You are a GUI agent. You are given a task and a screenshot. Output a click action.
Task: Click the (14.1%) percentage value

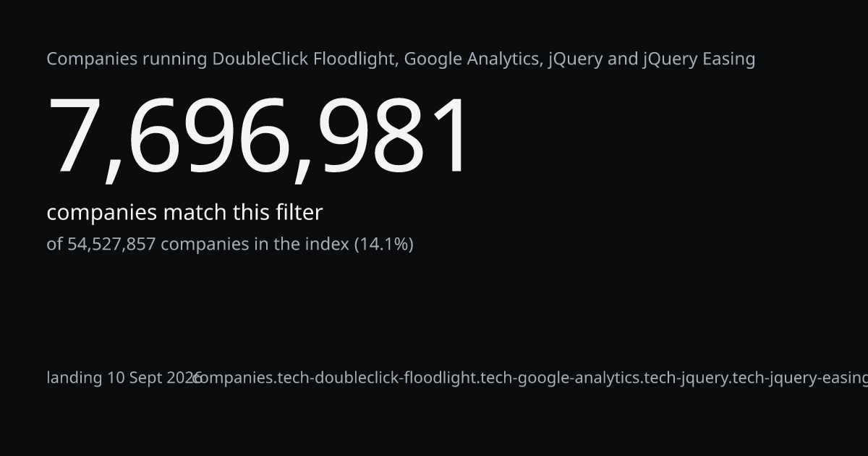tap(384, 244)
